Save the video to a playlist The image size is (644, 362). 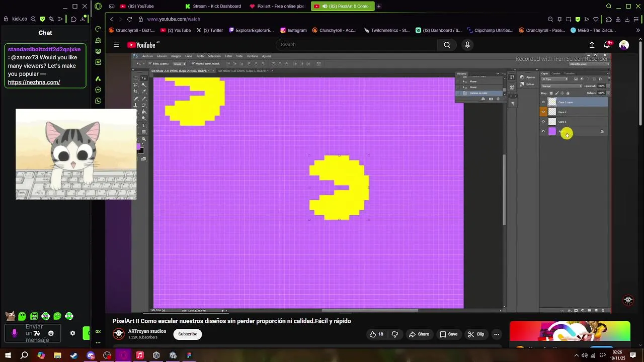click(448, 334)
